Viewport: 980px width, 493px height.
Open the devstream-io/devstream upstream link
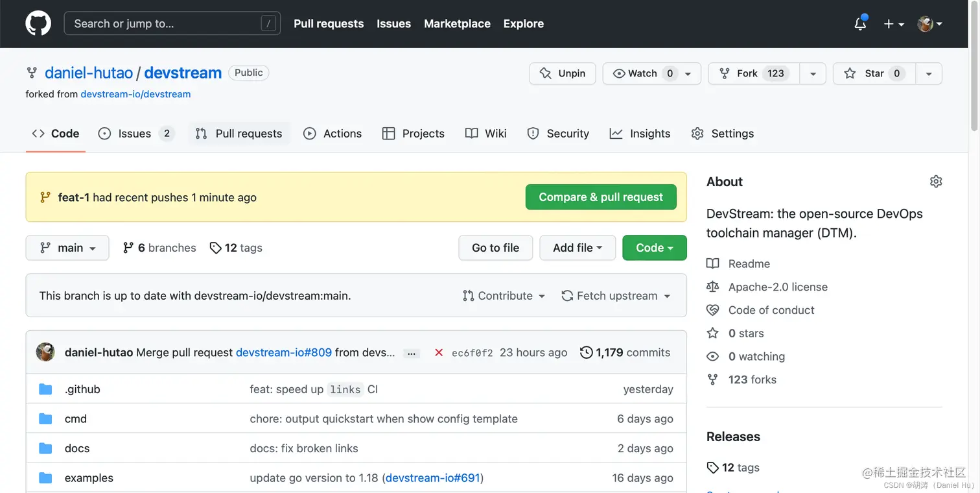tap(135, 94)
